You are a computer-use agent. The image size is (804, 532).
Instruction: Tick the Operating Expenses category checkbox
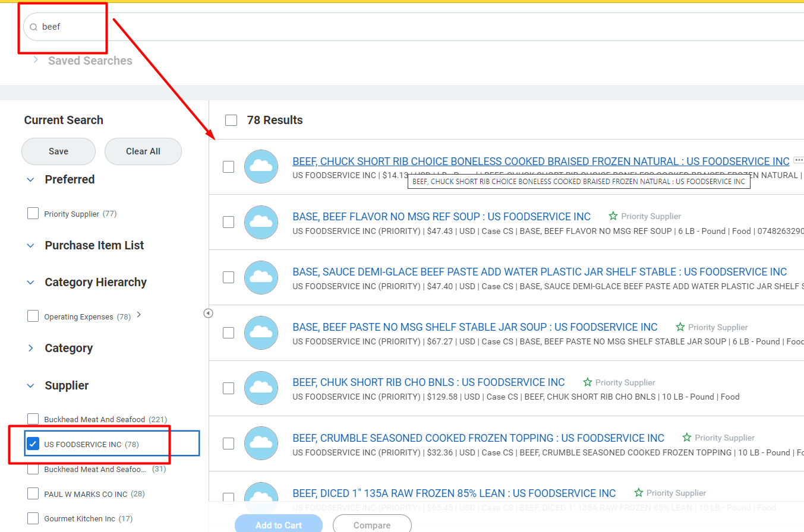pos(33,316)
